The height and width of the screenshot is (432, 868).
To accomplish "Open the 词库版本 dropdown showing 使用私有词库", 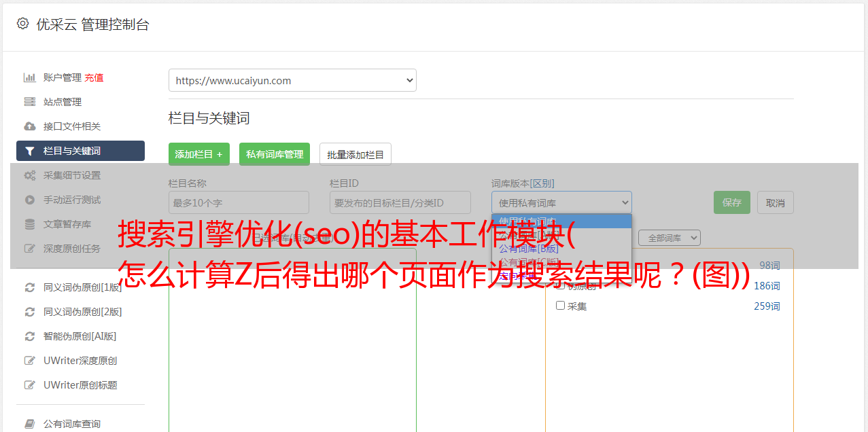I will [561, 202].
